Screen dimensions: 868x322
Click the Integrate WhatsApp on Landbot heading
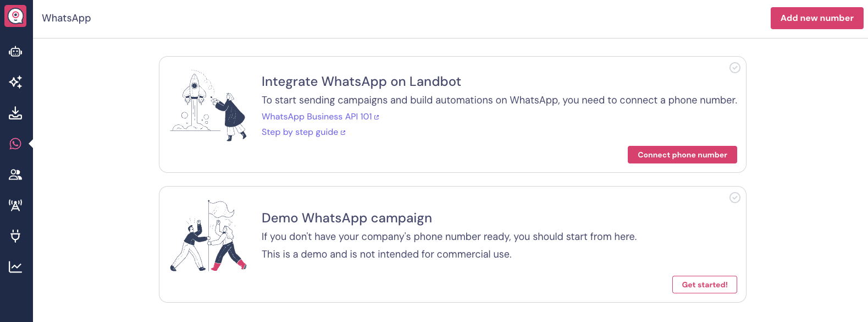[x=361, y=81]
